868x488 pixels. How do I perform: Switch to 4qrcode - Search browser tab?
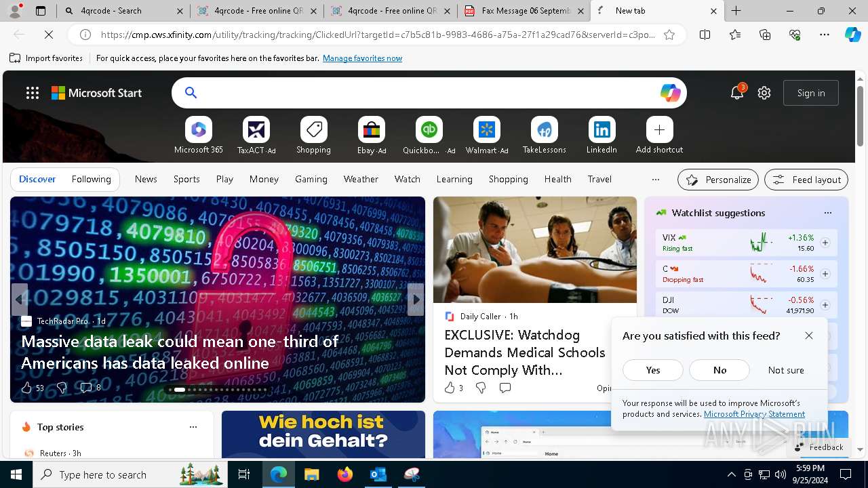(124, 11)
